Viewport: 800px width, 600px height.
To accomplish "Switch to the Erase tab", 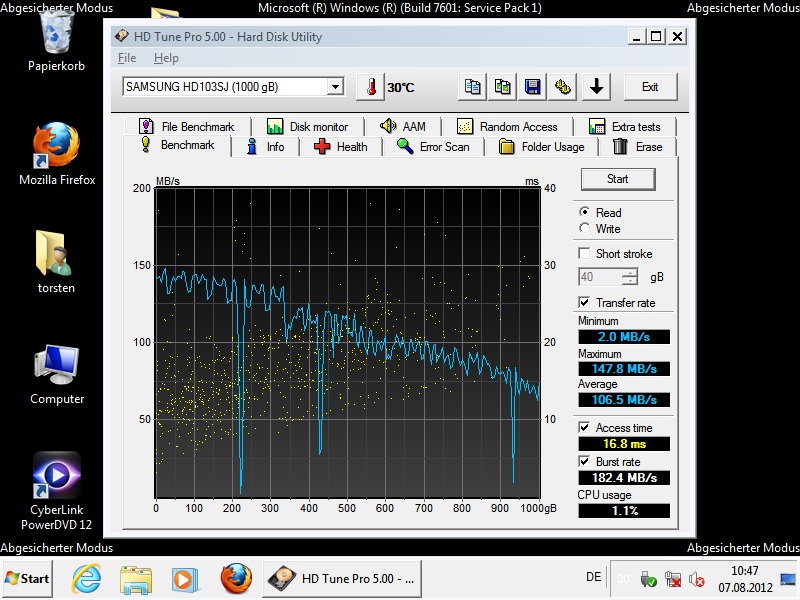I will (x=637, y=147).
